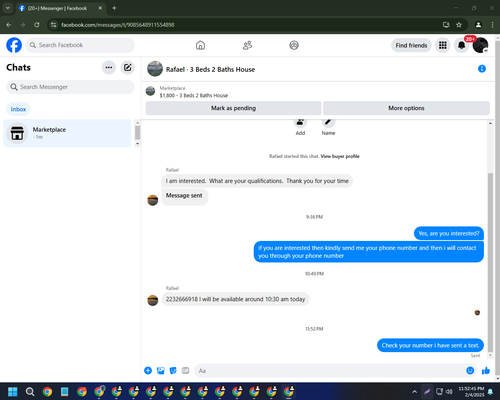Click Rafael's chat header avatar
500x400 pixels.
pos(155,69)
